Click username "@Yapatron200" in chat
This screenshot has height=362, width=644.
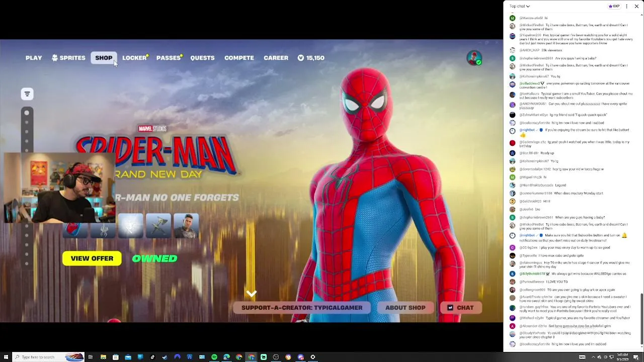click(x=530, y=35)
